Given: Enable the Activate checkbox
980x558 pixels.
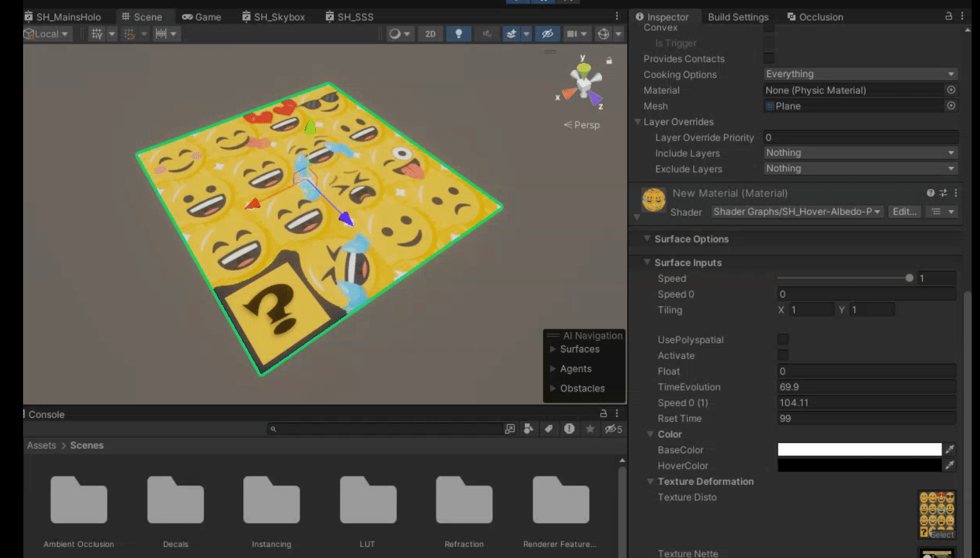Looking at the screenshot, I should pyautogui.click(x=782, y=355).
